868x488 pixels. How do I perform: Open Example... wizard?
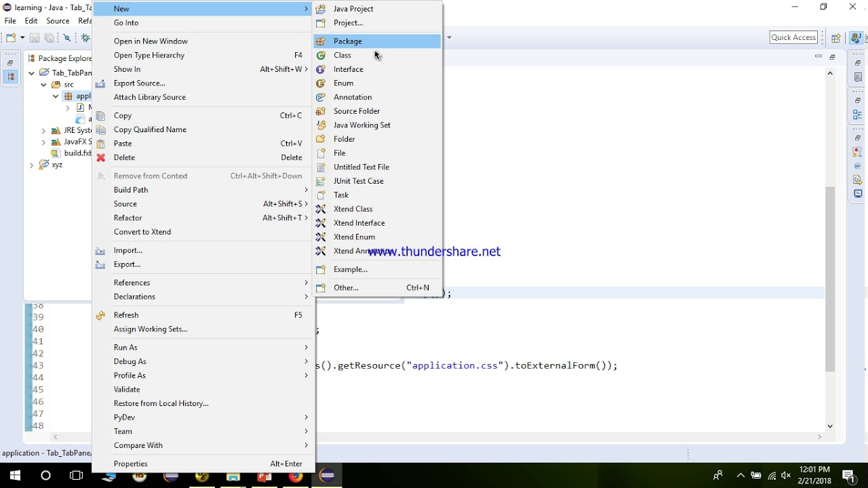[x=377, y=270]
